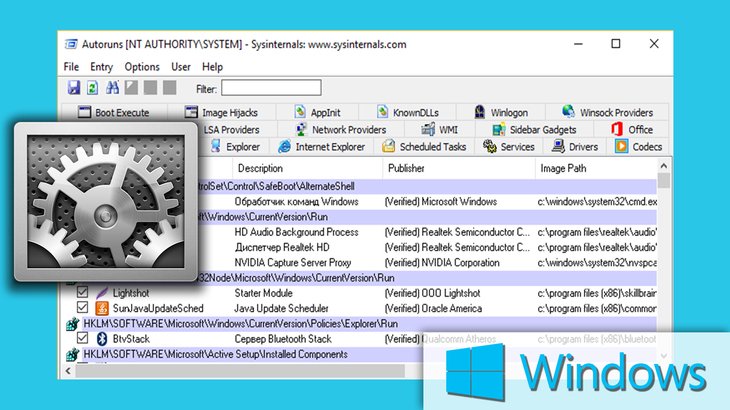Viewport: 730px width, 410px height.
Task: Select the Drivers tab
Action: coord(575,147)
